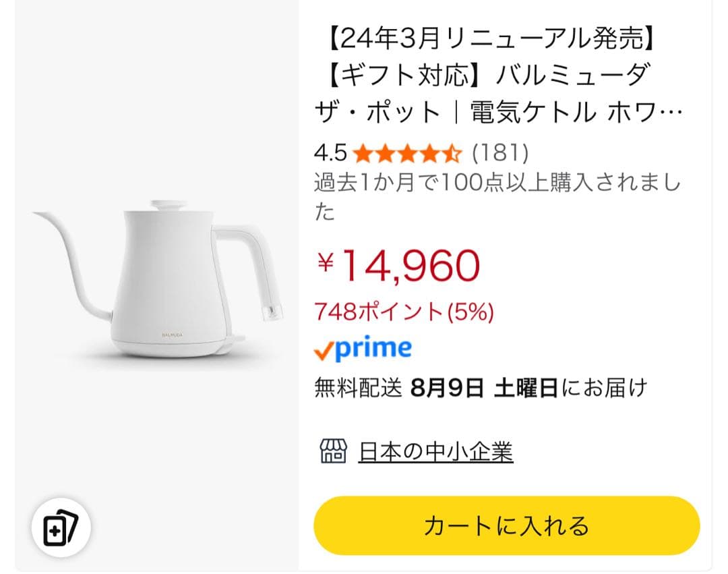728x574 pixels.
Task: Click the storefront icon beside 日本の中小企業
Action: (332, 451)
